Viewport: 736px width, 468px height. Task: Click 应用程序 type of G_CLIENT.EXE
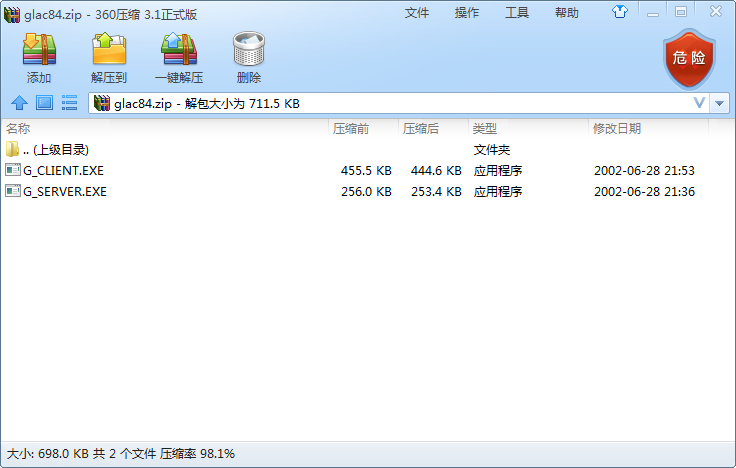coord(498,170)
